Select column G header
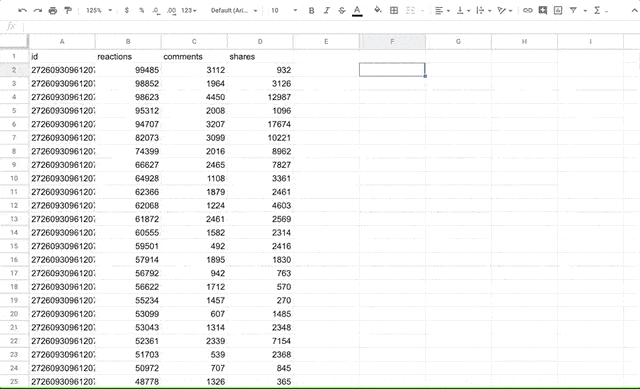640x389 pixels. 458,42
